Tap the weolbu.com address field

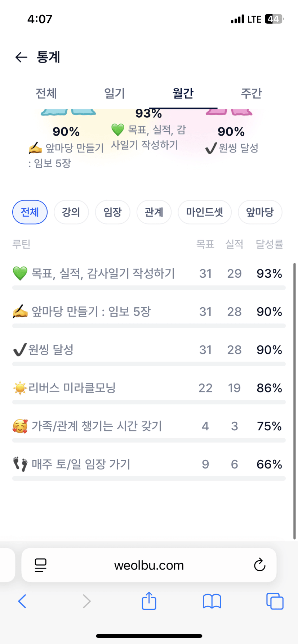149,565
